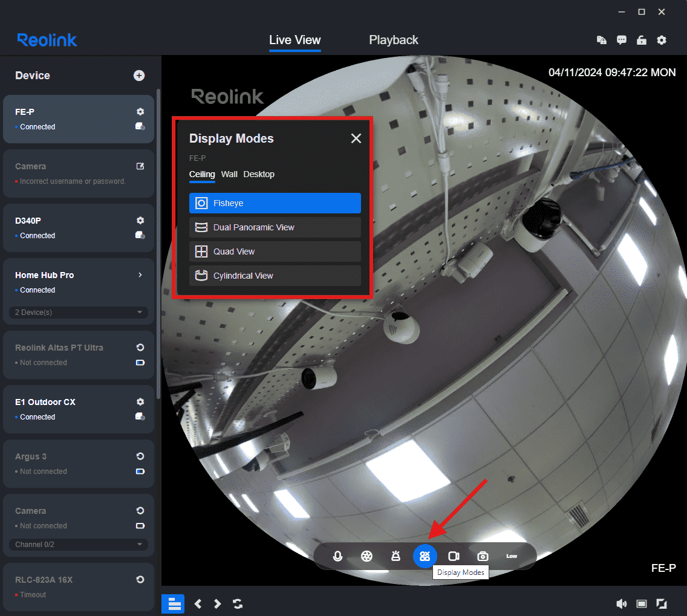Start video recording from live toolbar
Screen dimensions: 687x616
[454, 556]
